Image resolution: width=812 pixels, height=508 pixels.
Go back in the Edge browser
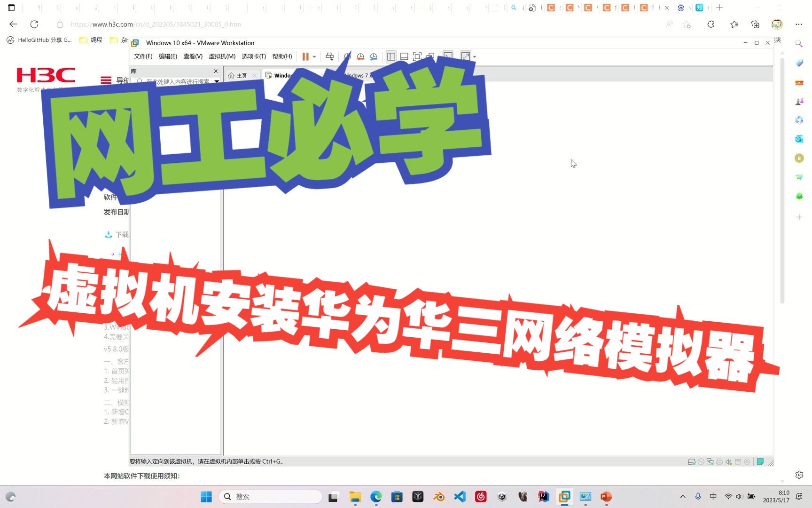[x=13, y=24]
